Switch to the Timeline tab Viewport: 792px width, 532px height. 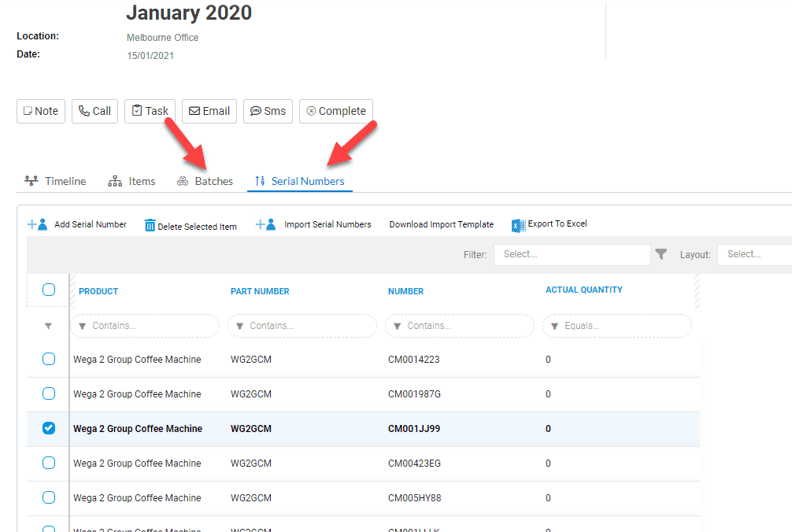[55, 181]
